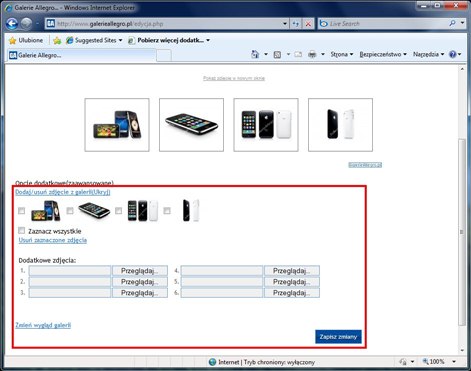Click file path field for photo 4
Viewport: 471px width, 371px height.
(222, 271)
